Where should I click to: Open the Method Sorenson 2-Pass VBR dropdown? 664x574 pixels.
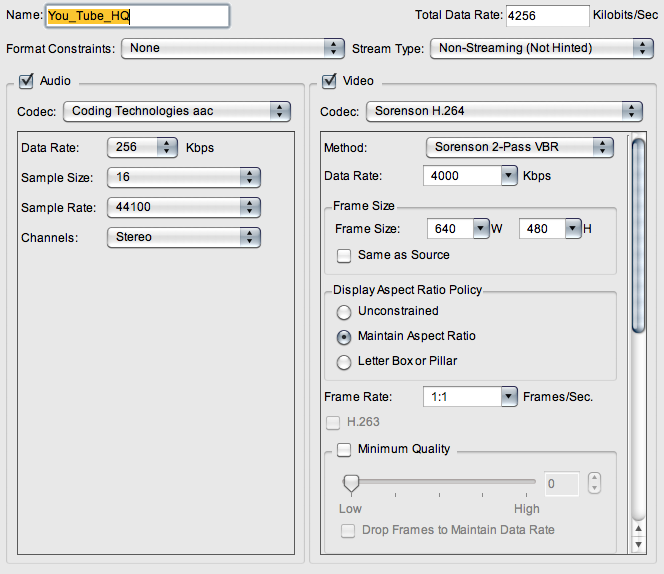(520, 147)
